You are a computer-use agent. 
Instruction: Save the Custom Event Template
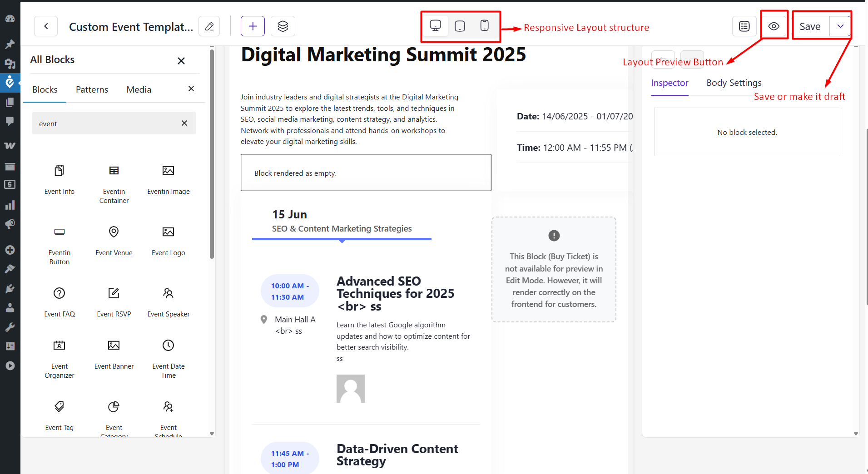pos(811,26)
